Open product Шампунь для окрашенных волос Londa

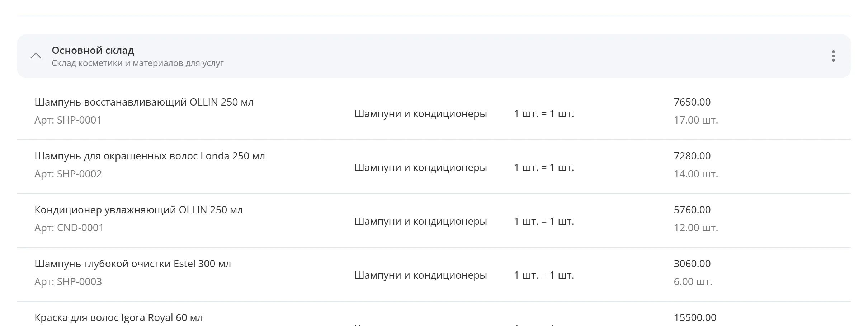tap(150, 156)
